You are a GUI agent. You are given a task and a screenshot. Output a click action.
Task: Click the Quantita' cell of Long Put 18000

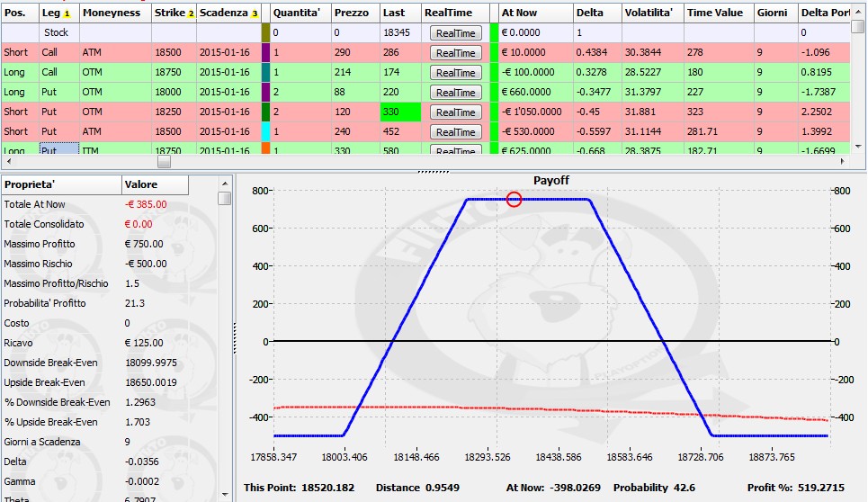tap(300, 92)
